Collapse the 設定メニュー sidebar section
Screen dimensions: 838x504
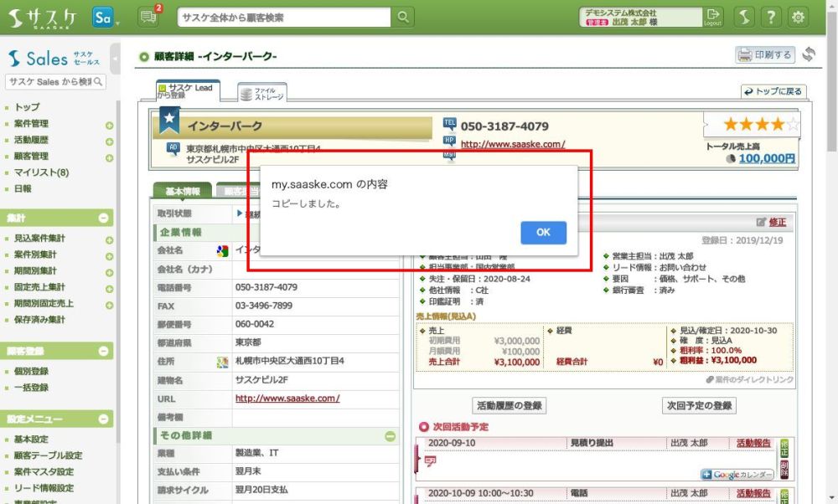104,419
